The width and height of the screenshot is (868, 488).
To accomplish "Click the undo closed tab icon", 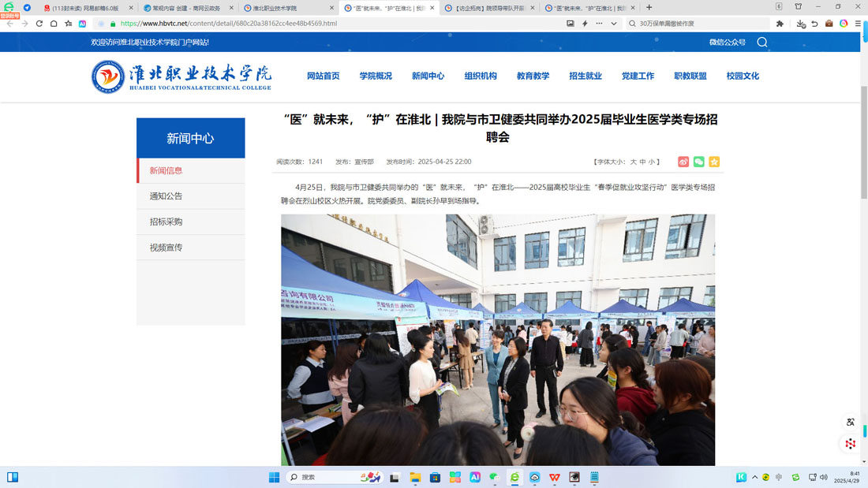I will click(815, 23).
